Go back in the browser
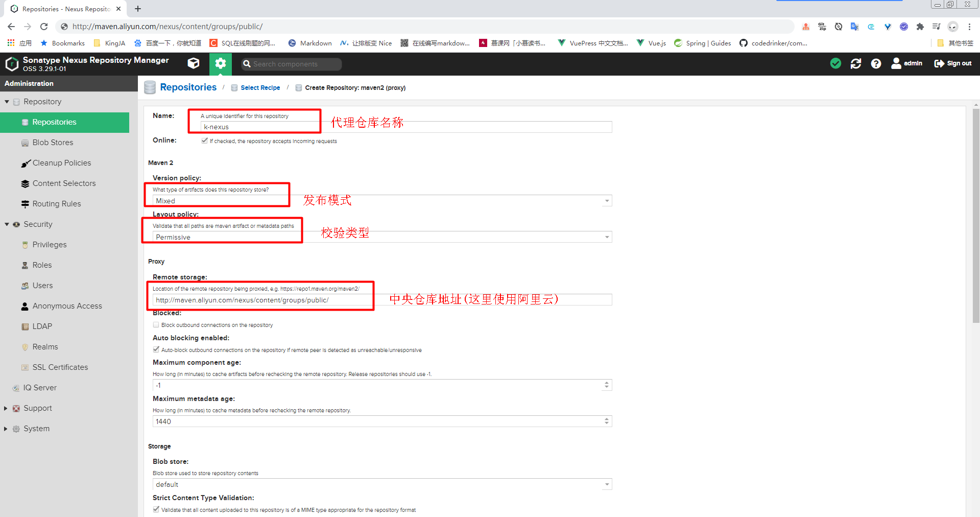 pos(11,27)
